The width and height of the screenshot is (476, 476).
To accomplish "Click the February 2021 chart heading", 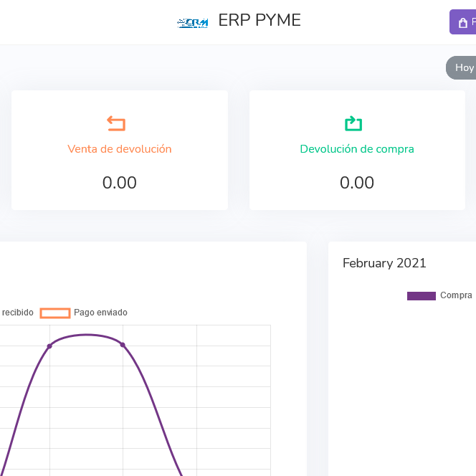I will click(x=384, y=263).
